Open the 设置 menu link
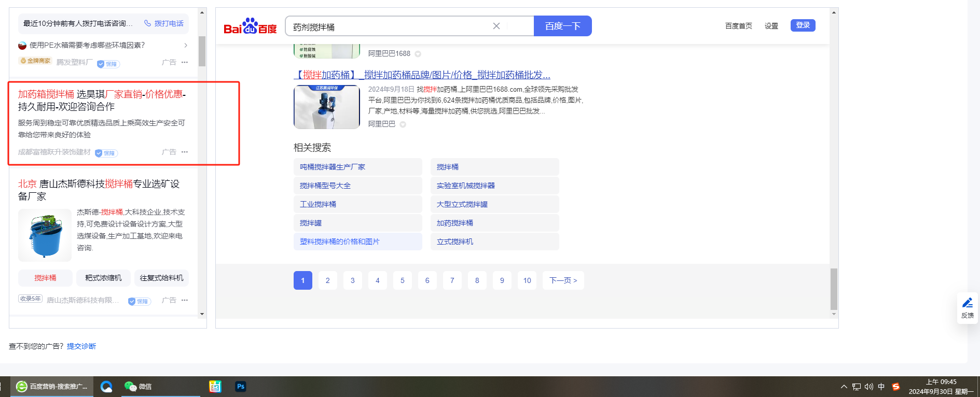 [x=771, y=26]
